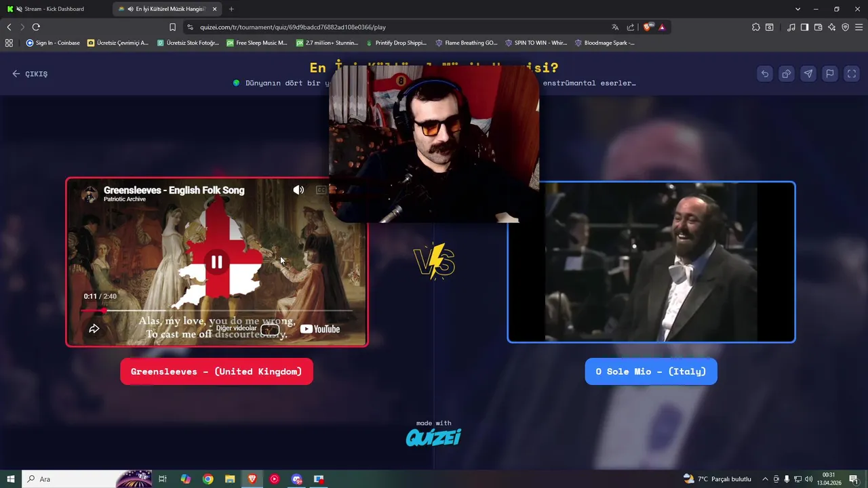Open the Brave Wallet icon
Image resolution: width=868 pixels, height=488 pixels.
818,27
